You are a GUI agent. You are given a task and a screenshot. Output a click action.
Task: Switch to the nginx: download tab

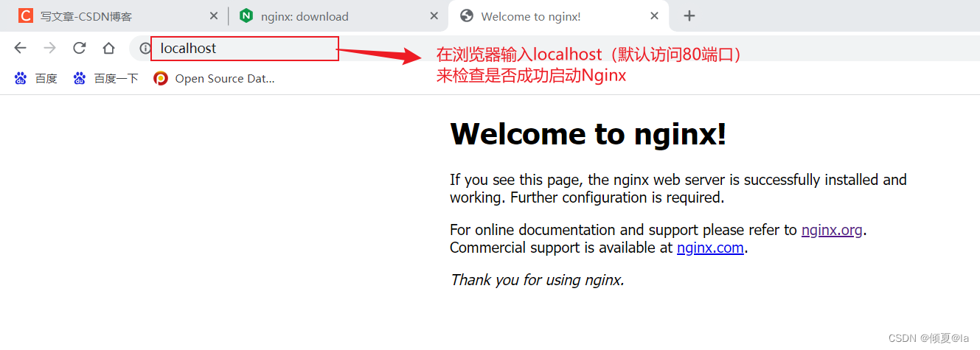tap(338, 15)
